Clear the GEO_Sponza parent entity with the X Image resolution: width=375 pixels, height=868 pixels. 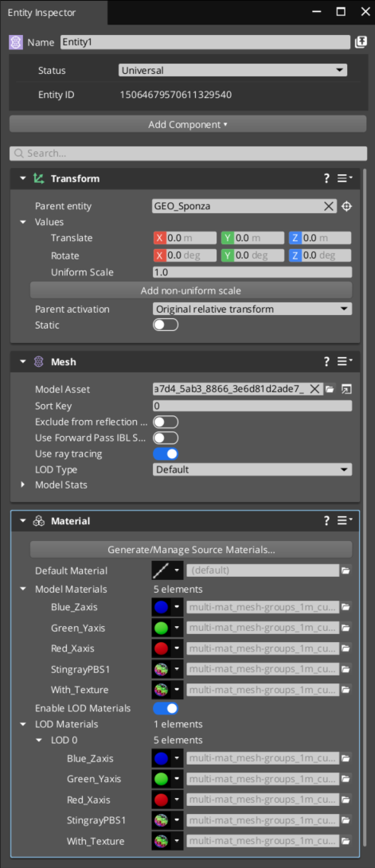329,207
